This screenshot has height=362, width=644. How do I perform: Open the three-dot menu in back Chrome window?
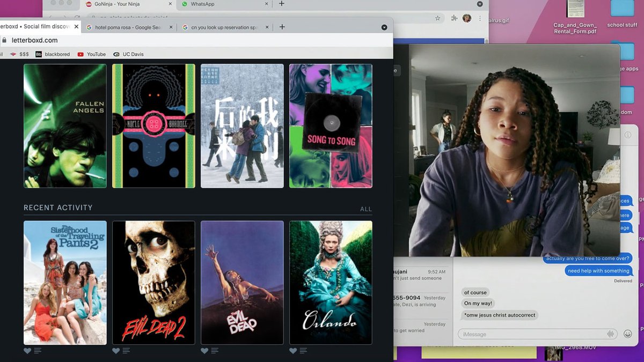pos(479,18)
